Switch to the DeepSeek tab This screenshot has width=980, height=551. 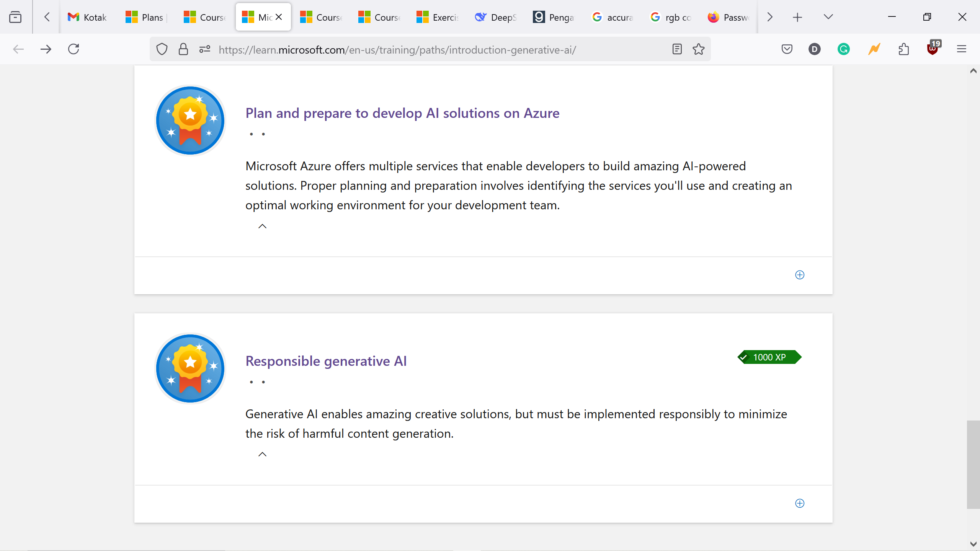point(496,17)
